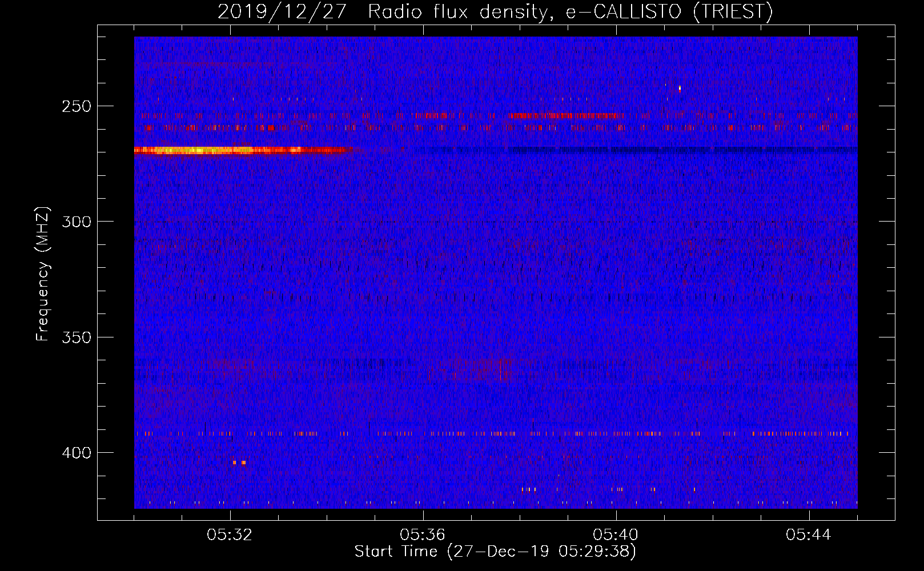Pick the "400" frequency tick label
924x571 pixels.
pyautogui.click(x=77, y=453)
